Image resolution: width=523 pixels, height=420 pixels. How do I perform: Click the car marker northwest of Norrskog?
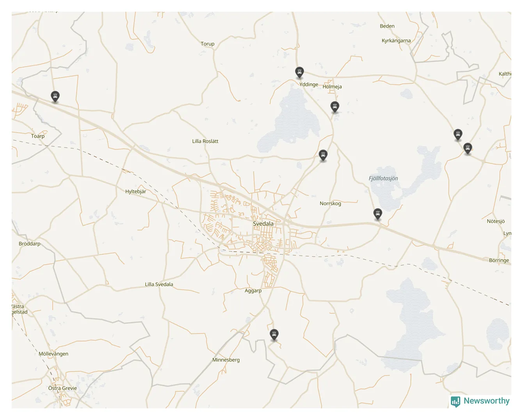pyautogui.click(x=323, y=155)
